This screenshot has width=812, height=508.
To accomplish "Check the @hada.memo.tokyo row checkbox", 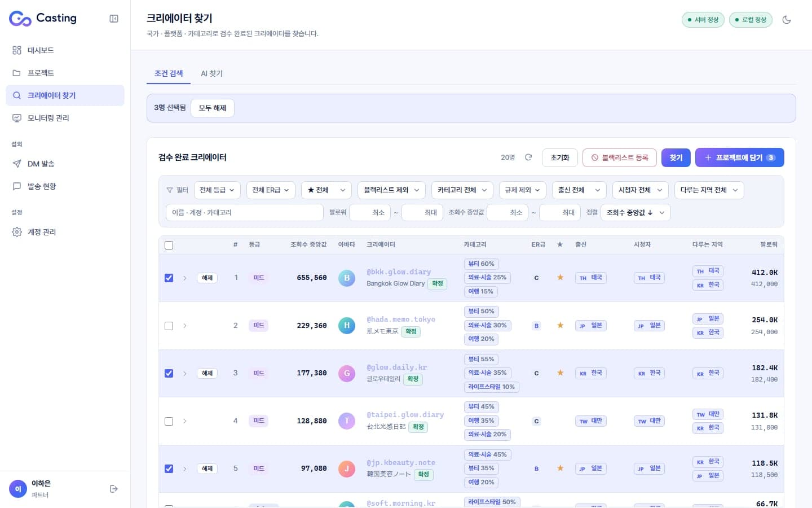I will pyautogui.click(x=169, y=326).
